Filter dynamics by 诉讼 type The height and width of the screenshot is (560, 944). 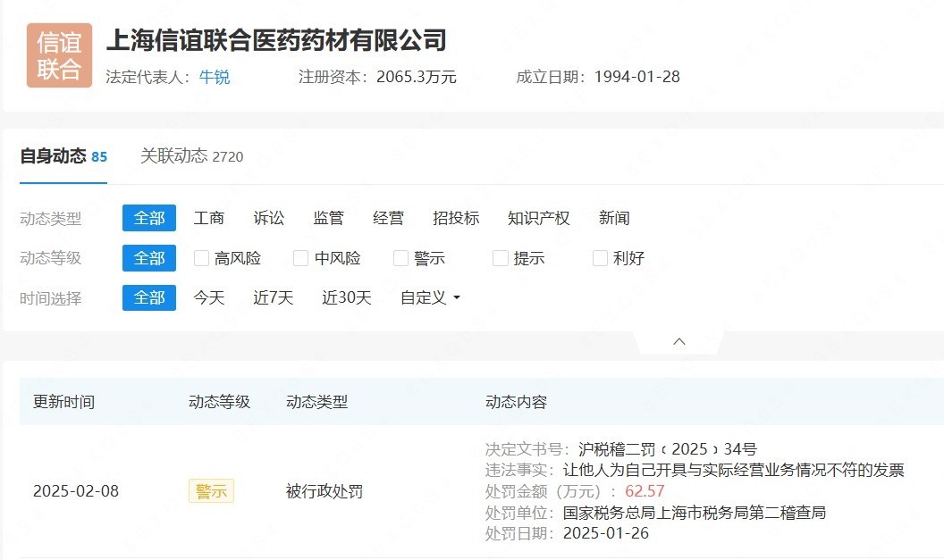tap(269, 217)
